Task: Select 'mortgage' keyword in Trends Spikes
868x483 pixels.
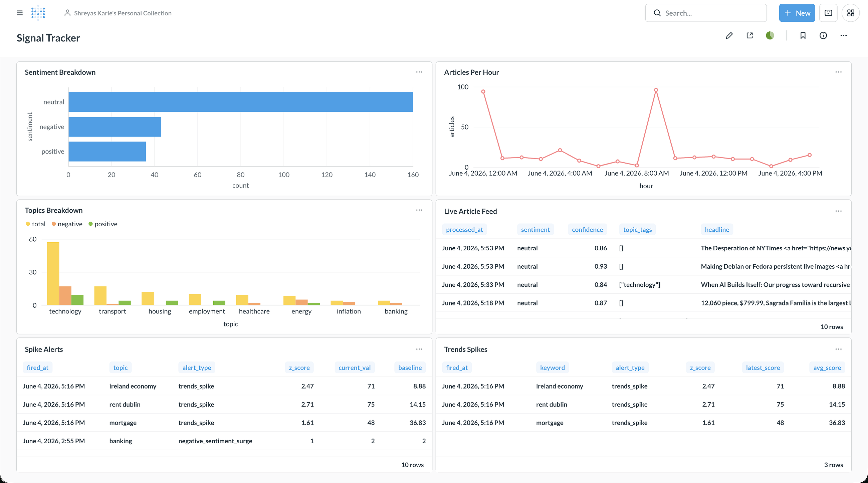Action: tap(550, 422)
